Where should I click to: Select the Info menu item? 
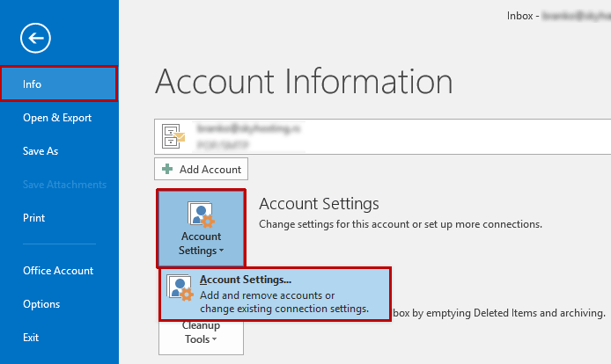[59, 84]
